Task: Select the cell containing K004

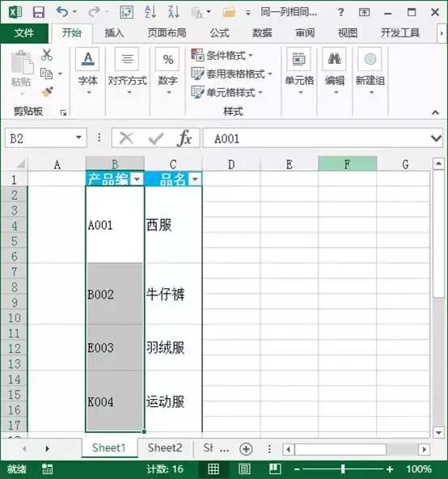Action: [115, 401]
